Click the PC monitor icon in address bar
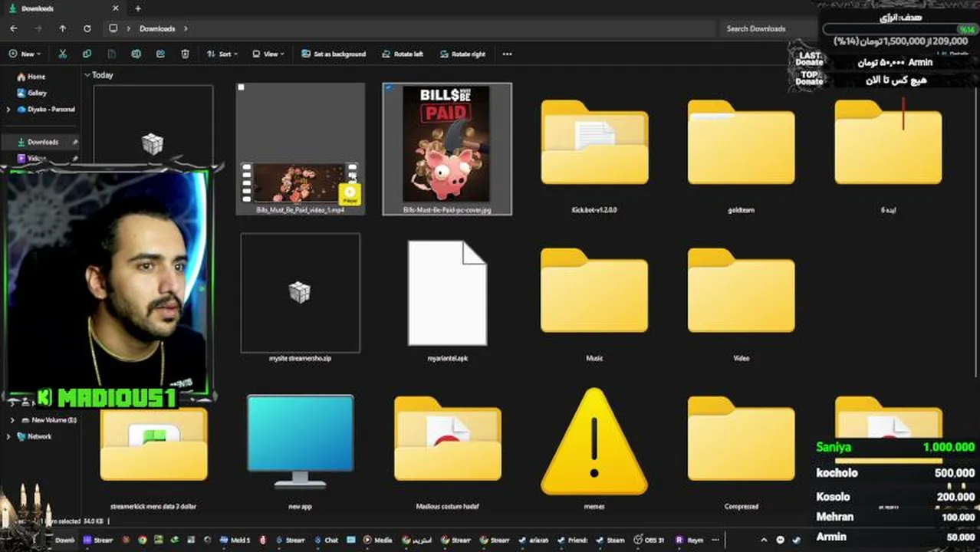The width and height of the screenshot is (980, 552). 113,28
